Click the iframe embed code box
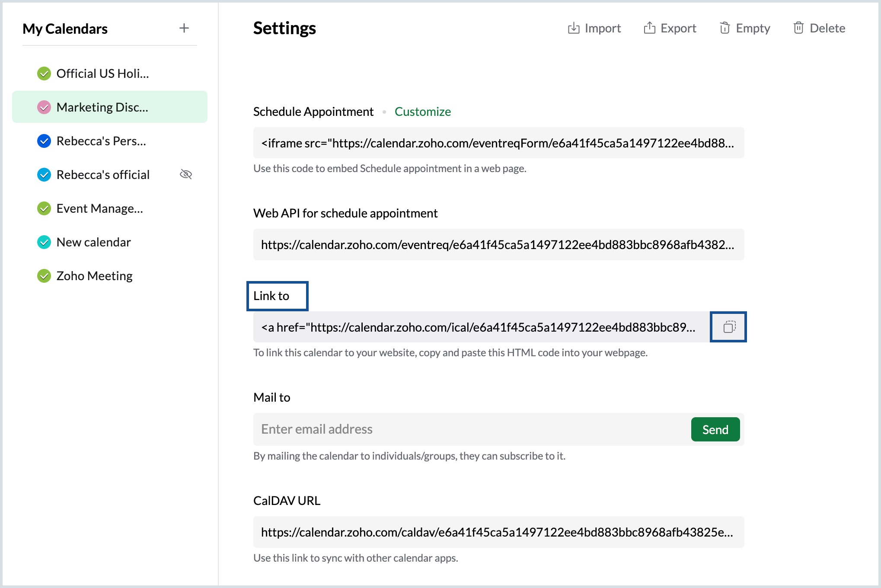 click(498, 143)
